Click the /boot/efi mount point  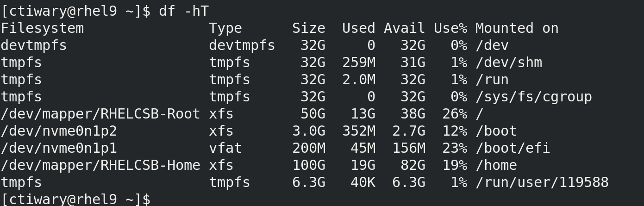(513, 148)
